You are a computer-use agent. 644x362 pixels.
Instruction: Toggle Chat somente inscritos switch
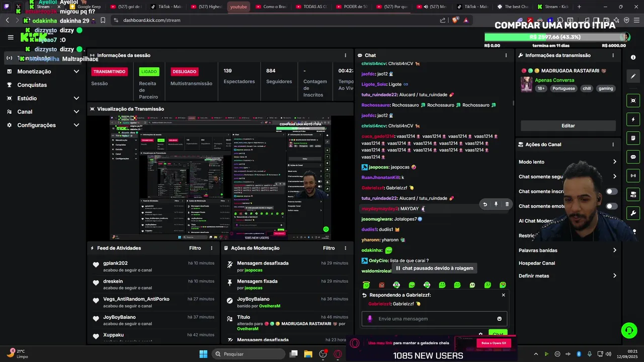click(x=611, y=192)
